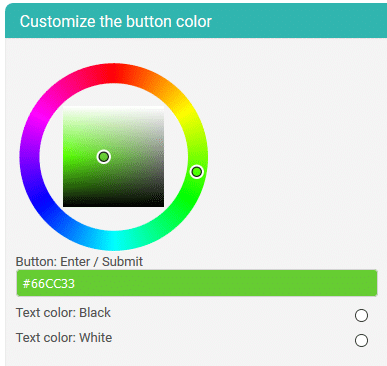
Task: Click the black bottom area of the shade square
Action: click(x=113, y=203)
